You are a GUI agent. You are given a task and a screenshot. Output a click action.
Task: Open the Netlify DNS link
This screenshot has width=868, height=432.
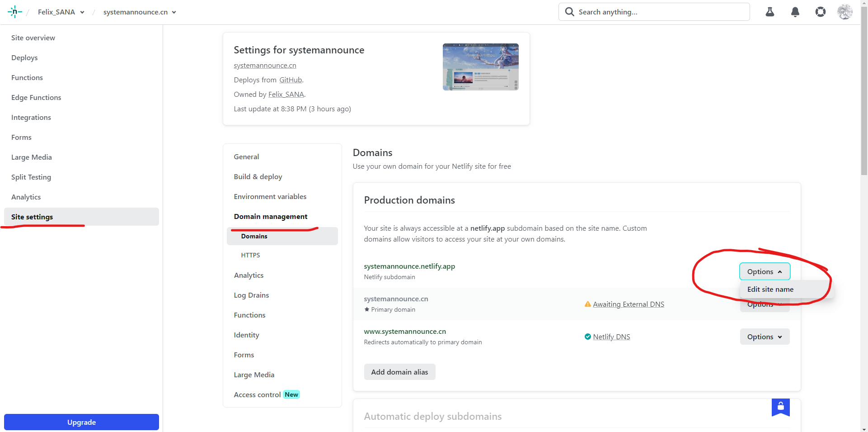611,337
